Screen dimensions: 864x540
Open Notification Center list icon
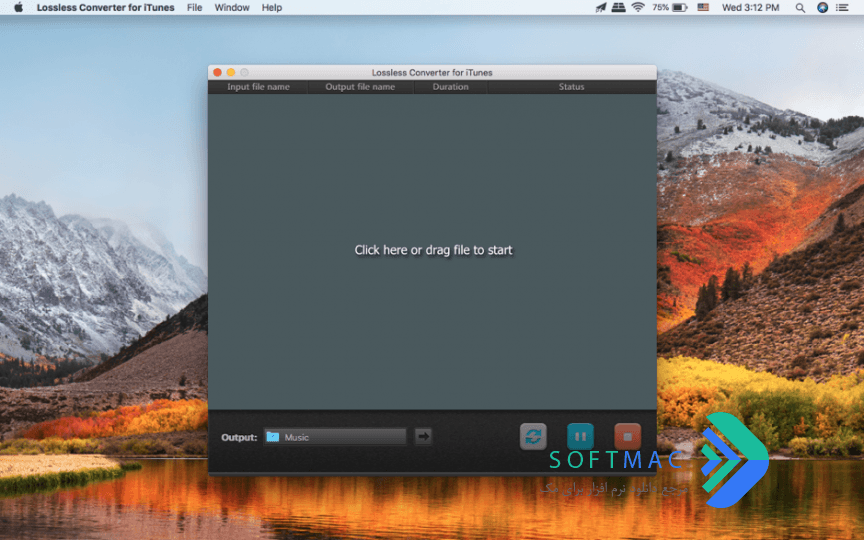[842, 8]
